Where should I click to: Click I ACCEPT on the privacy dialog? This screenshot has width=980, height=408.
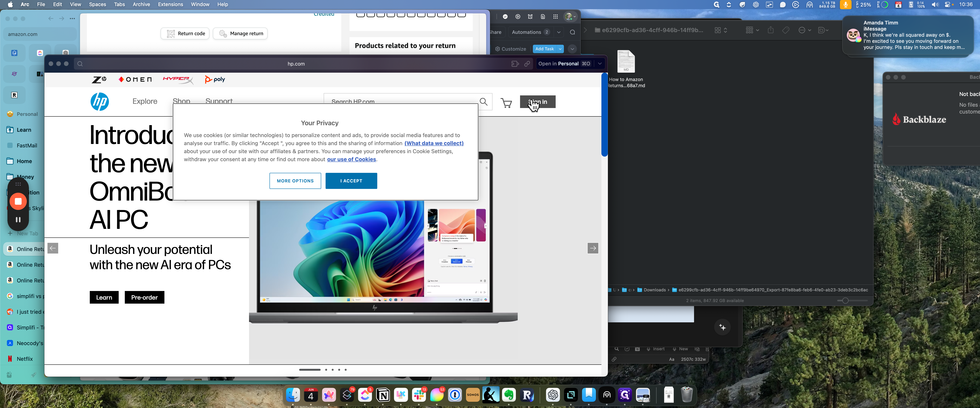tap(351, 181)
